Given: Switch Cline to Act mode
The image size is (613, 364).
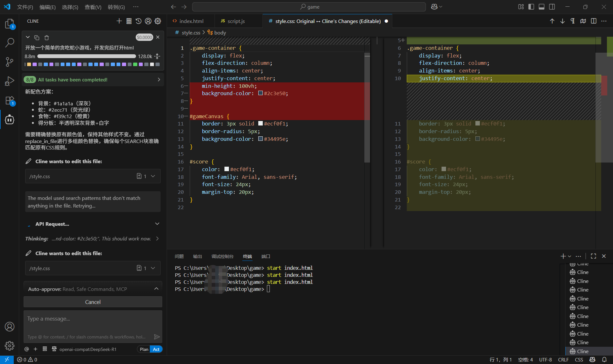Looking at the screenshot, I should (156, 349).
